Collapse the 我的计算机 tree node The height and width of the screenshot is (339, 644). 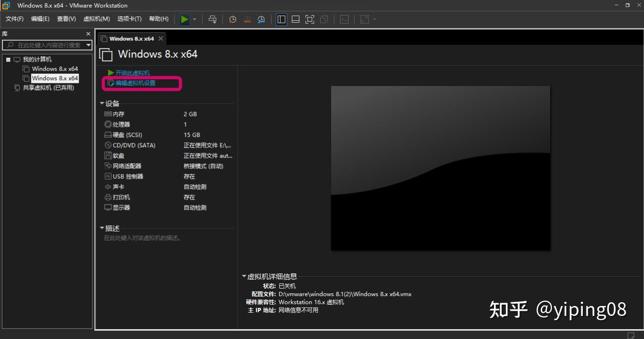tap(8, 60)
